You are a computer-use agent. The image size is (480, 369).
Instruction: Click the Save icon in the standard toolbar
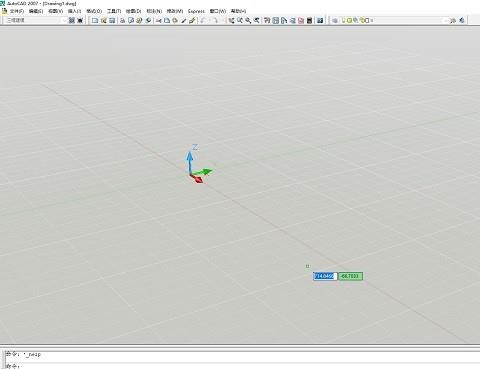click(112, 20)
